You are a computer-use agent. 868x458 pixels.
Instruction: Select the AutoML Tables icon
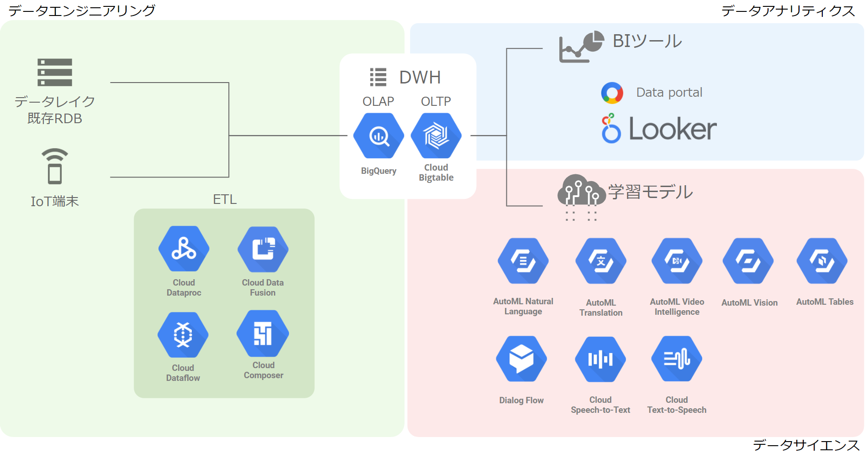822,261
